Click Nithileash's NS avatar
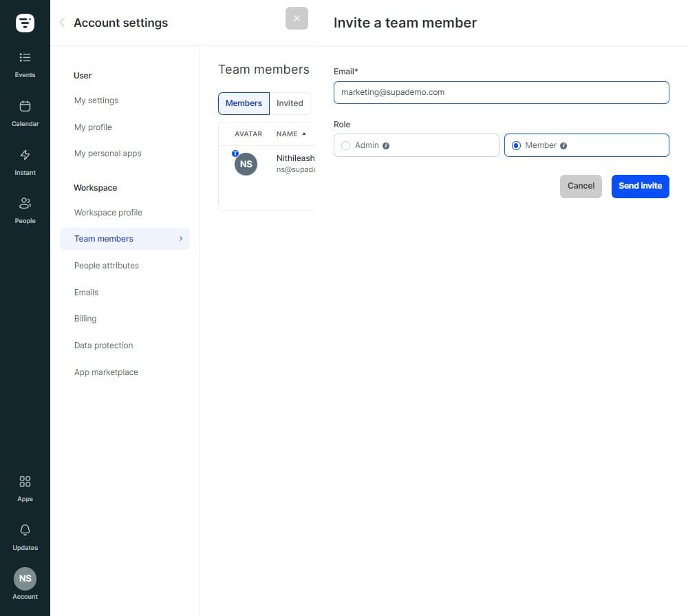 tap(246, 164)
